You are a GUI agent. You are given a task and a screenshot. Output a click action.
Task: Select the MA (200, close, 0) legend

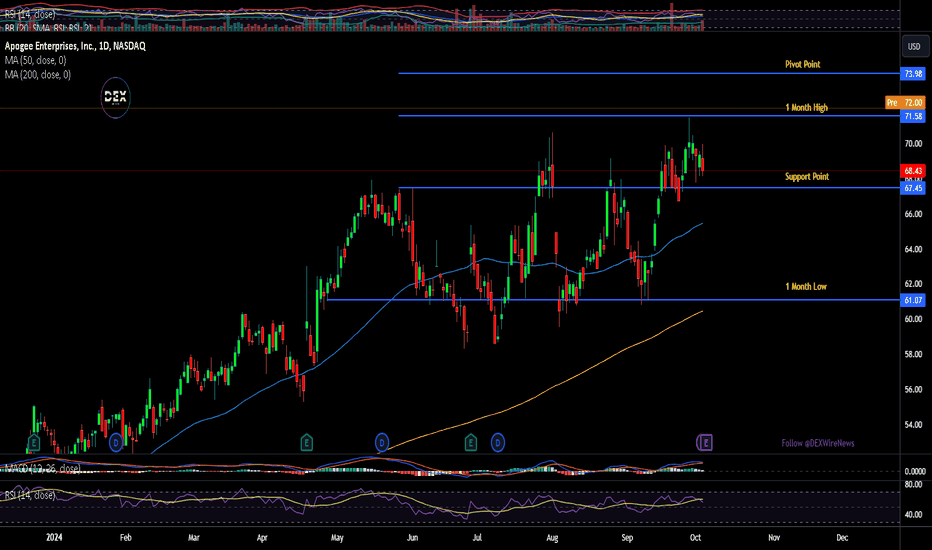coord(37,74)
